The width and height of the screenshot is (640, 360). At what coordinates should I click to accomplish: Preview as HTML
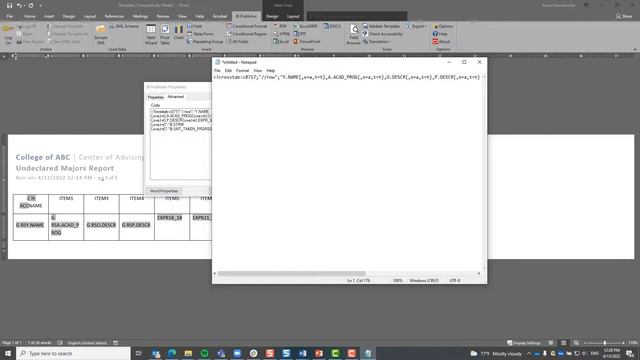[282, 34]
